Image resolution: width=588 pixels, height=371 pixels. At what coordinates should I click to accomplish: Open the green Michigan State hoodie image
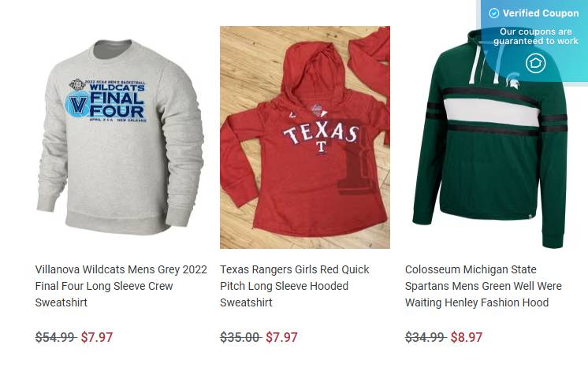(489, 139)
